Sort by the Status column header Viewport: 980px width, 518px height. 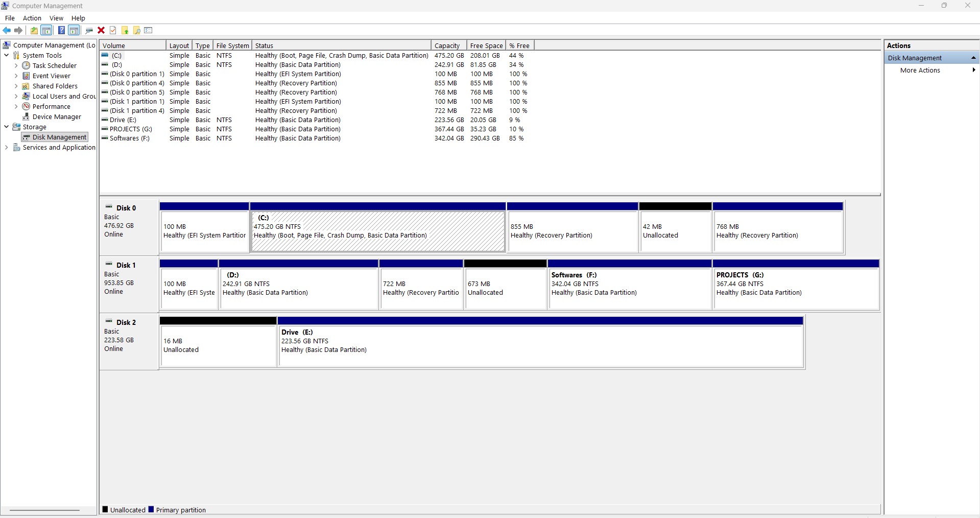coord(342,45)
